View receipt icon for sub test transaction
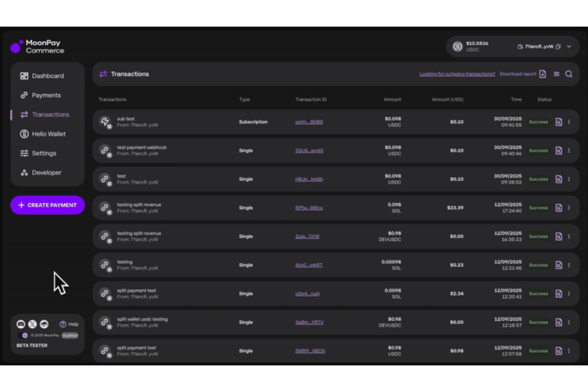The width and height of the screenshot is (588, 392). tap(559, 122)
